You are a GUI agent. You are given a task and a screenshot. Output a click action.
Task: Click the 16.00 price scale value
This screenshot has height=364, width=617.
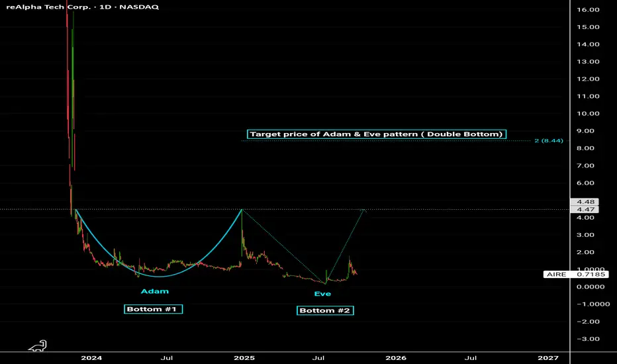(588, 10)
